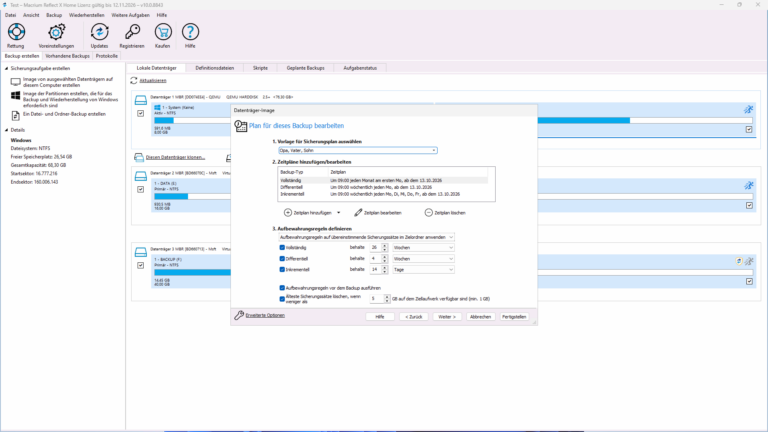Open the Rettung lifebuoy tool
The height and width of the screenshot is (432, 768).
point(16,32)
